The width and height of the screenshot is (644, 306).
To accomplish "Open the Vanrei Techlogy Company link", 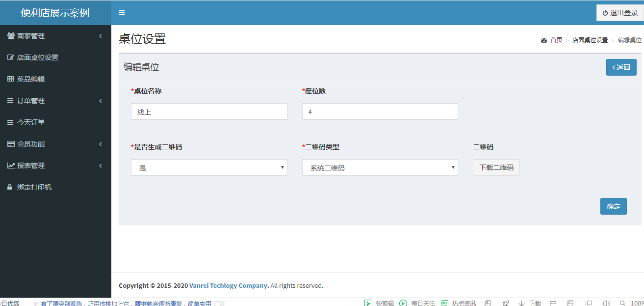I will [229, 285].
